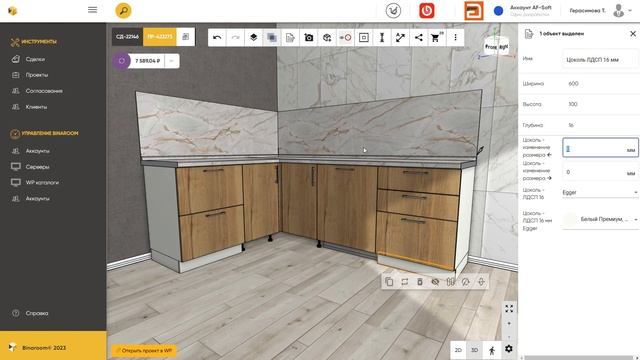Replace the selected object via swap icon
Image resolution: width=640 pixels, height=360 pixels.
(x=404, y=282)
